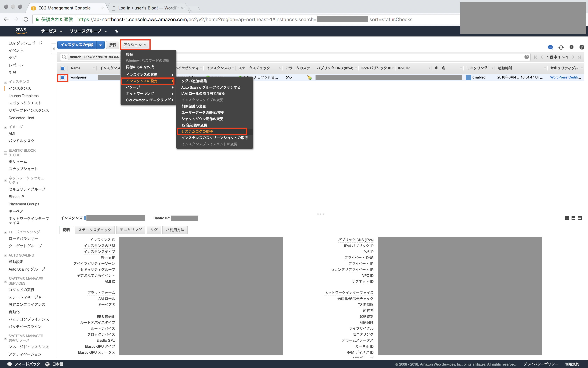
Task: Go to last page of results
Action: coord(579,57)
